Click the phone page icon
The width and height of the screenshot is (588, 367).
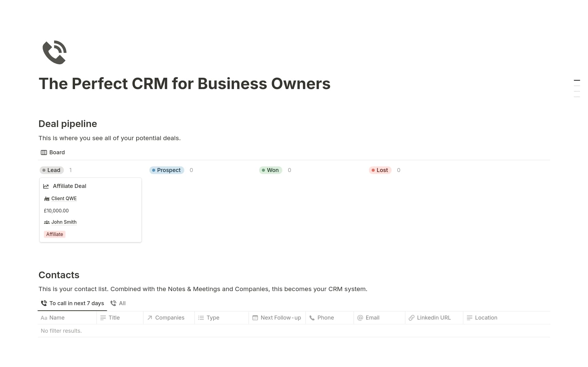click(55, 52)
